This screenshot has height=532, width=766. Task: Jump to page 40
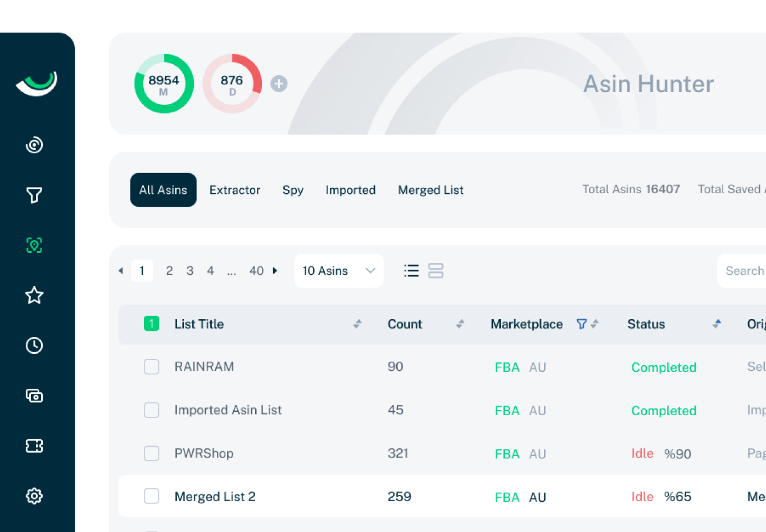[x=256, y=271]
